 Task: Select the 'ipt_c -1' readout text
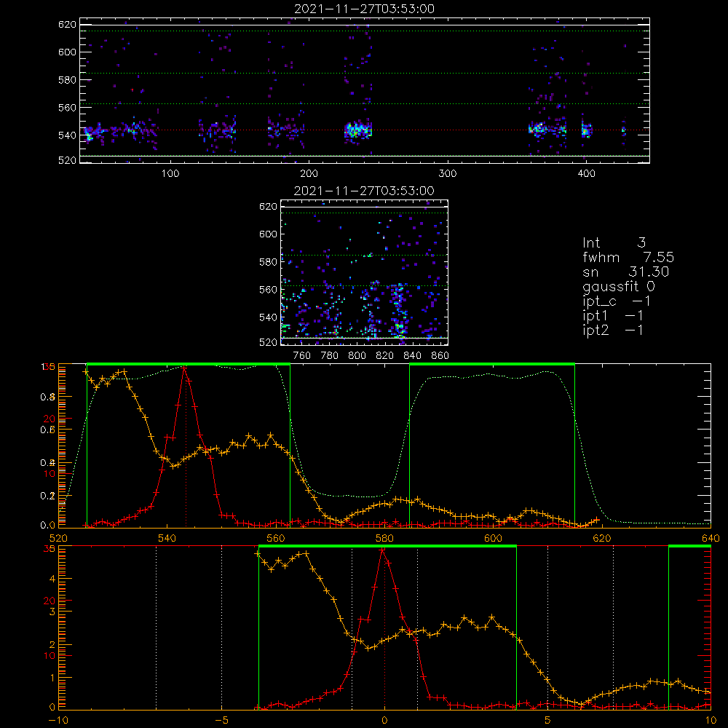tap(617, 301)
